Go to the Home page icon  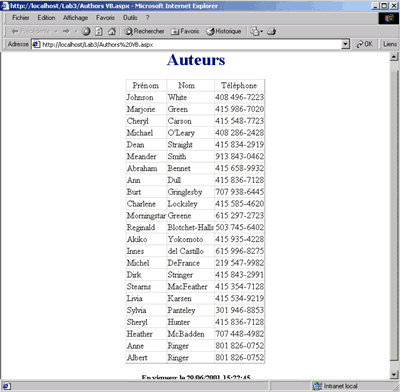tap(112, 31)
